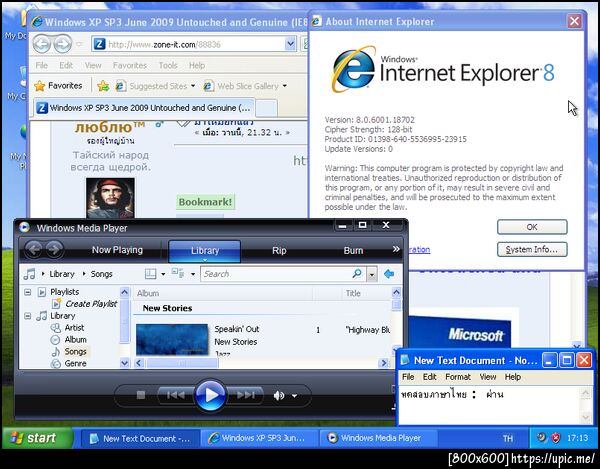
Task: Collapse the Playlists tree node
Action: coord(28,292)
